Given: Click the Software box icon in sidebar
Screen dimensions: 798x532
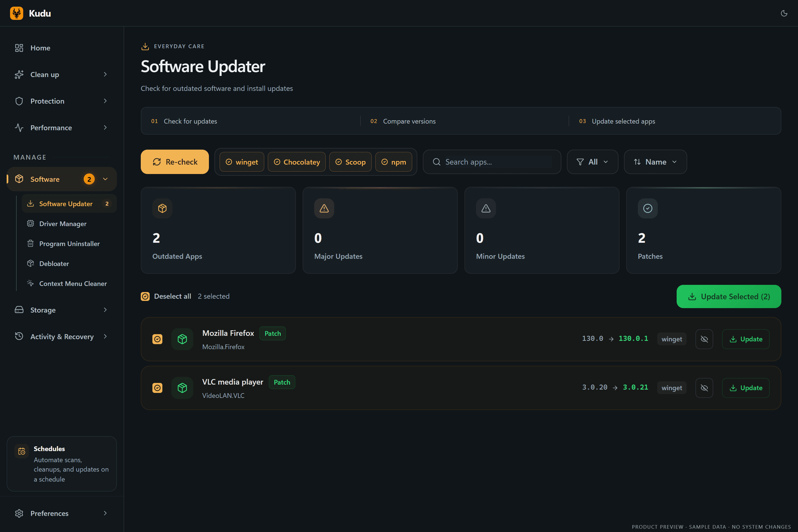Looking at the screenshot, I should tap(19, 179).
